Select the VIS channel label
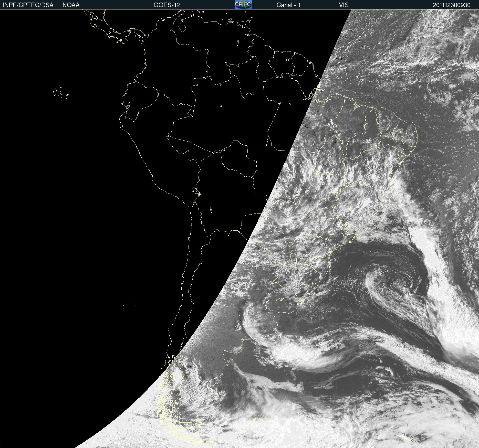The width and height of the screenshot is (479, 448). pos(344,5)
